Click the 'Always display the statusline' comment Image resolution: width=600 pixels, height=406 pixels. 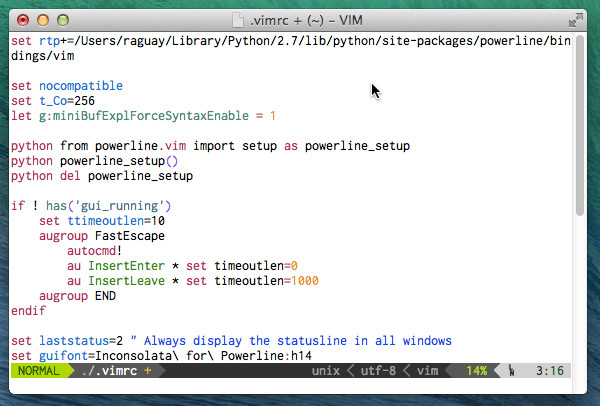[291, 341]
